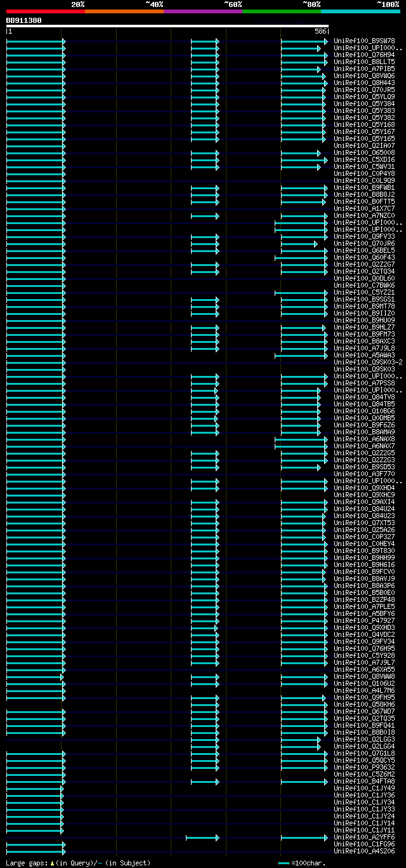Viewport: 406px width, 868px height.
Task: Select the UniRef100_A5AWA3 entry
Action: [364, 355]
